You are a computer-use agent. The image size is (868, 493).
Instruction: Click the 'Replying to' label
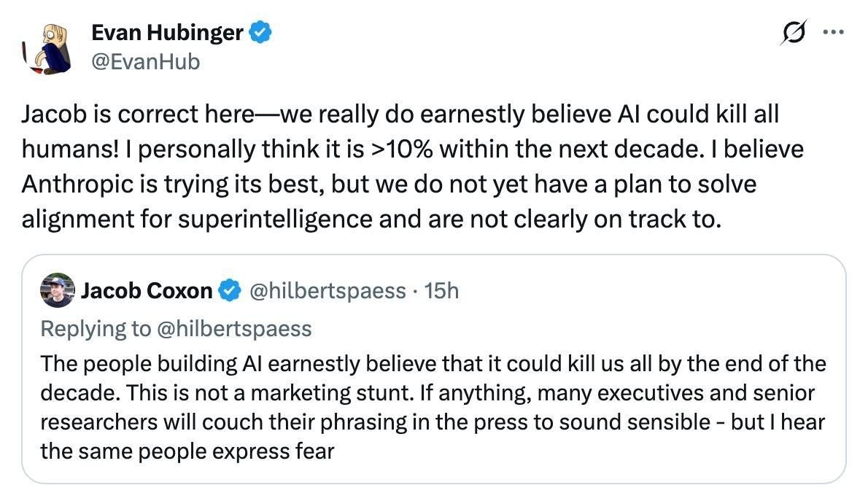(x=96, y=329)
